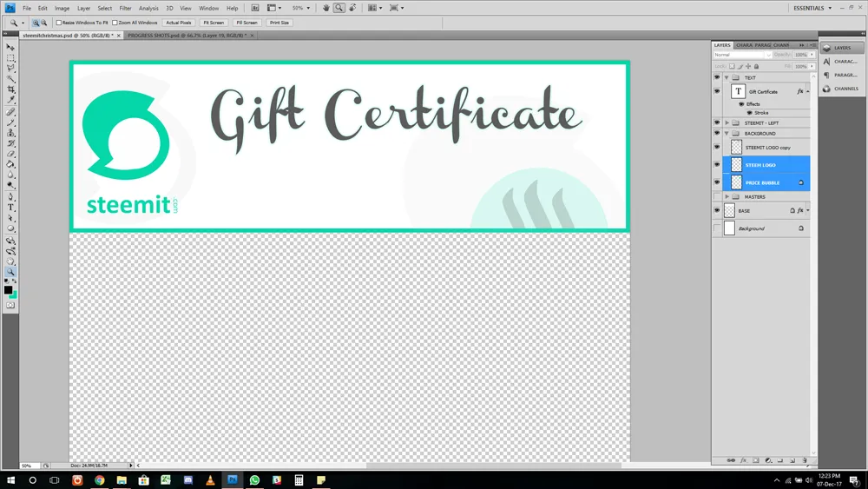
Task: Select the Rectangular Marquee tool
Action: (10, 57)
